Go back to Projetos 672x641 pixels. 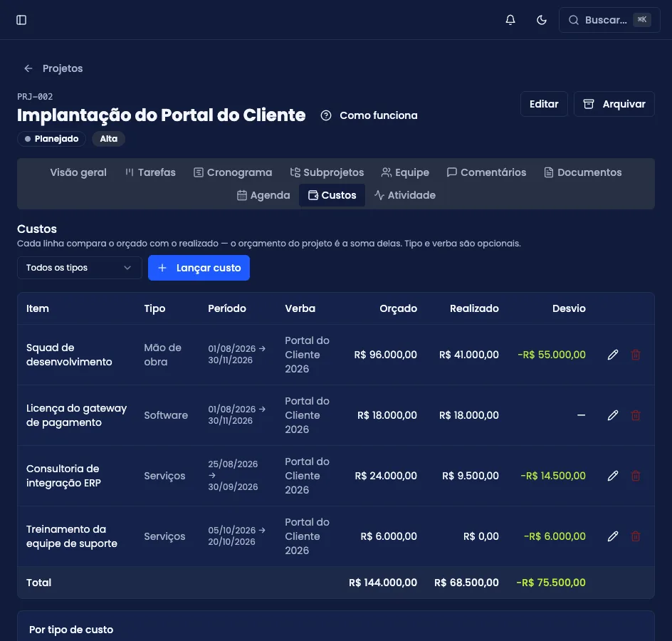click(53, 68)
